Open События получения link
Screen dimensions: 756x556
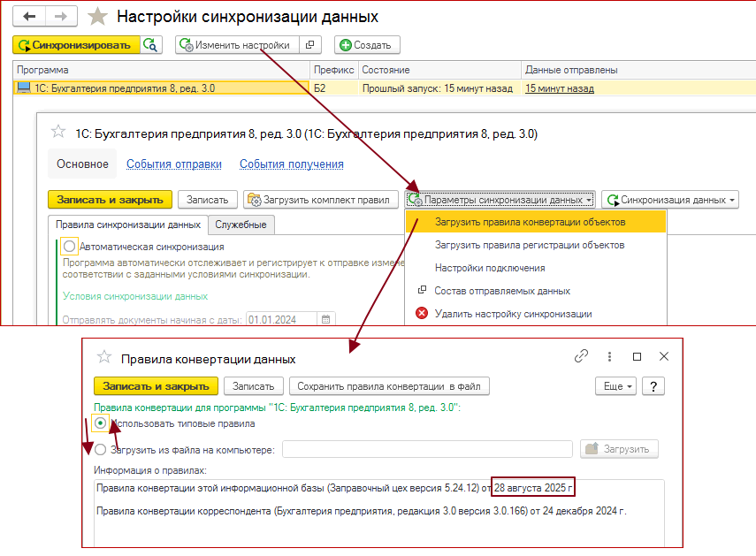tap(292, 164)
